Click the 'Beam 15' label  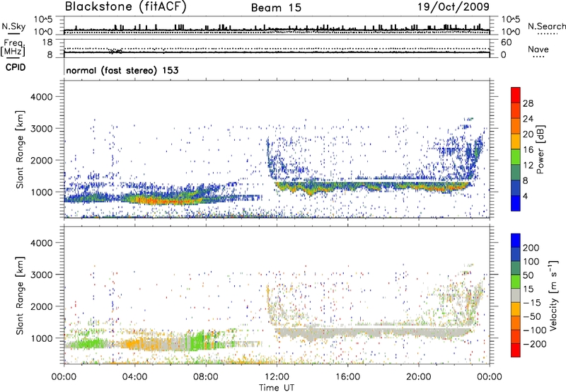276,8
